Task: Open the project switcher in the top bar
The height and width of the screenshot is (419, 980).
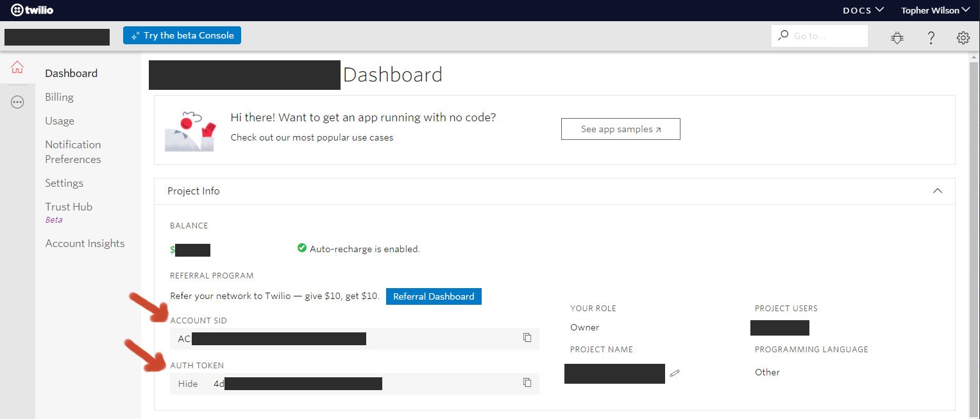Action: [x=57, y=37]
